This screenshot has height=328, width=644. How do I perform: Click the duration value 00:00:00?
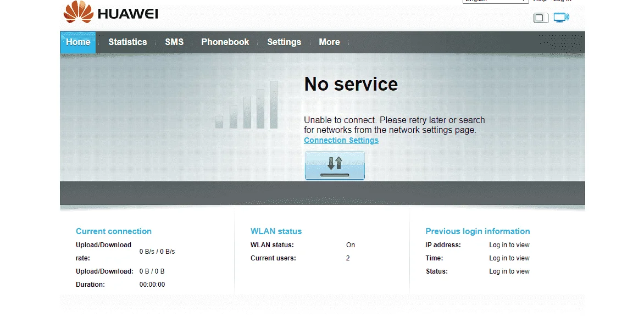pos(152,284)
